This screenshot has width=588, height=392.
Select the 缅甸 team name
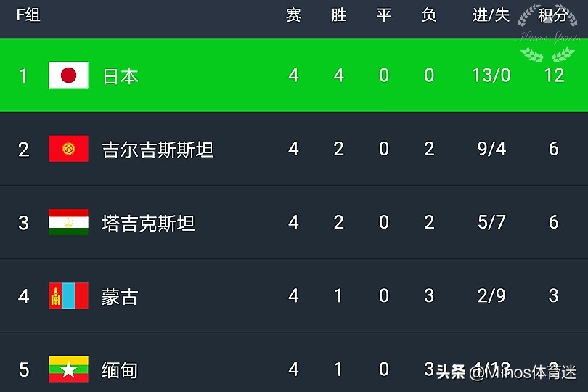(120, 369)
